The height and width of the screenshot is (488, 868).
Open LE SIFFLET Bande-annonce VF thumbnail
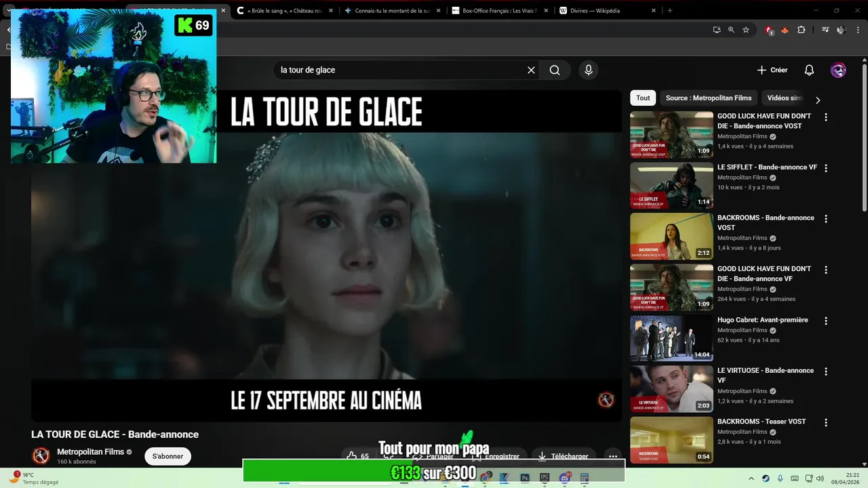tap(671, 186)
